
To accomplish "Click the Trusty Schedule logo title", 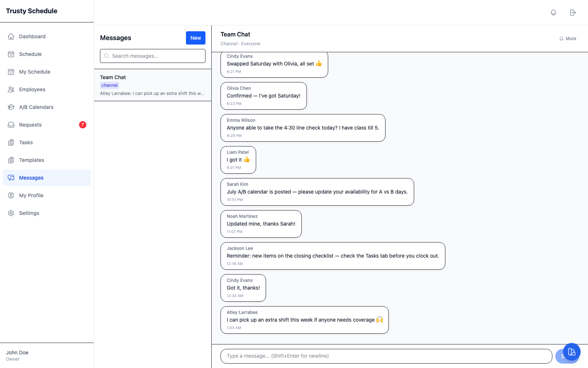I will pyautogui.click(x=32, y=11).
